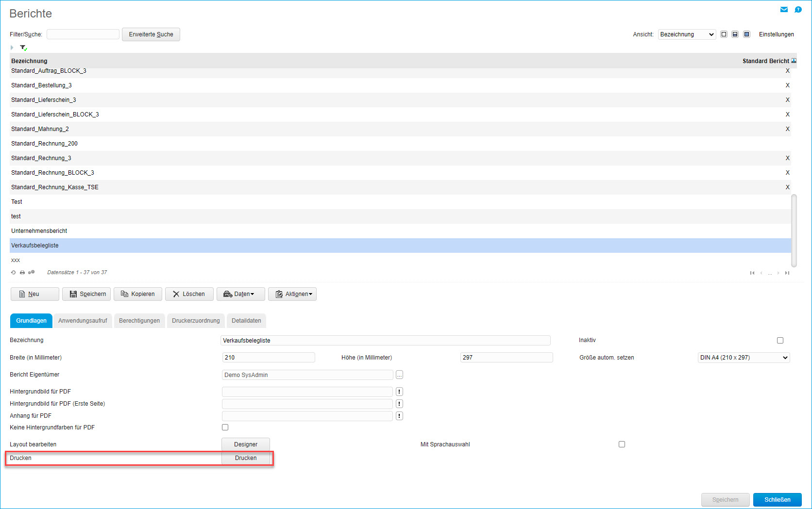Screen dimensions: 812x509
Task: Open the mail envelope icon
Action: 784,10
